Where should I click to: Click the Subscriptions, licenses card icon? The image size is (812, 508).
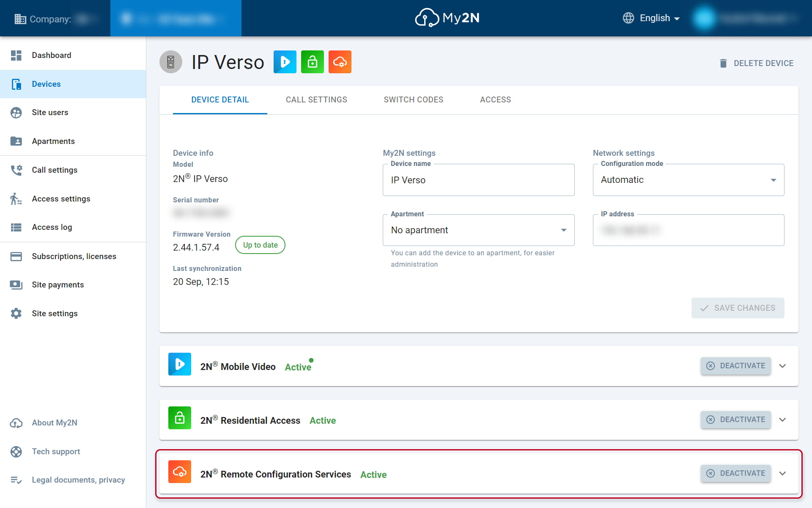coord(16,256)
